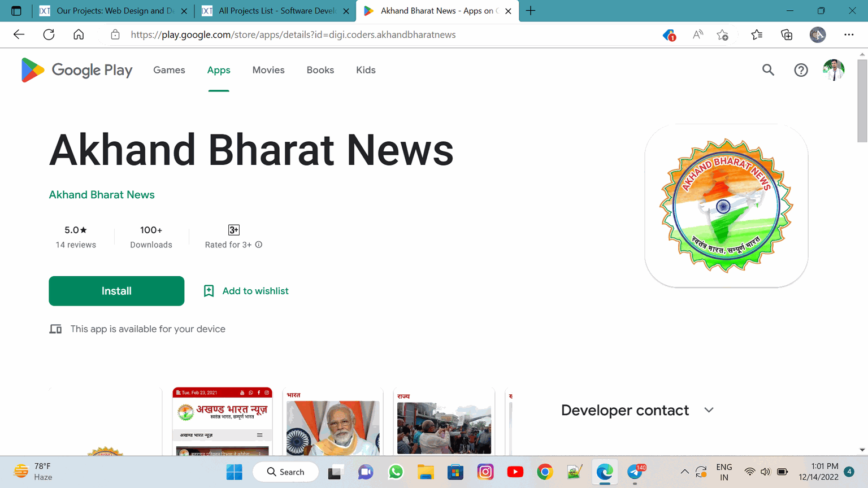
Task: Click the 5.0 star rating with 14 reviews
Action: [76, 237]
